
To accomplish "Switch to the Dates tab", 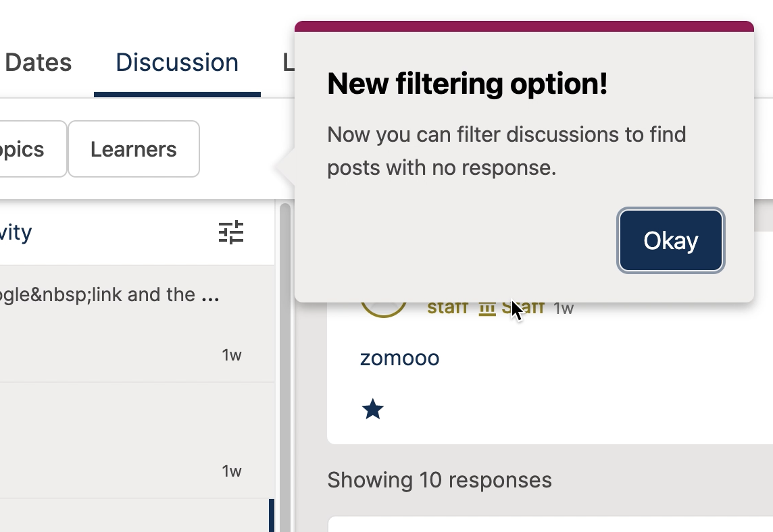I will pos(38,63).
